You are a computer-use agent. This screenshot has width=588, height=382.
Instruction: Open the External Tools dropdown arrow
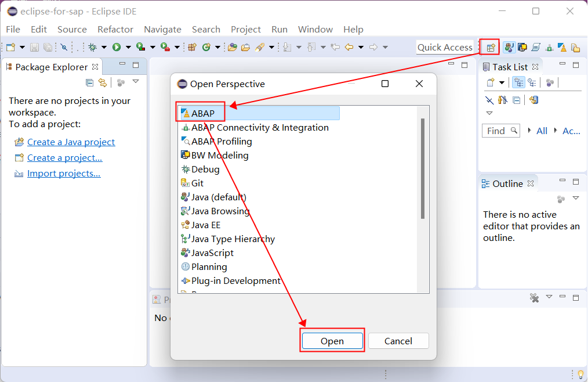[x=177, y=48]
